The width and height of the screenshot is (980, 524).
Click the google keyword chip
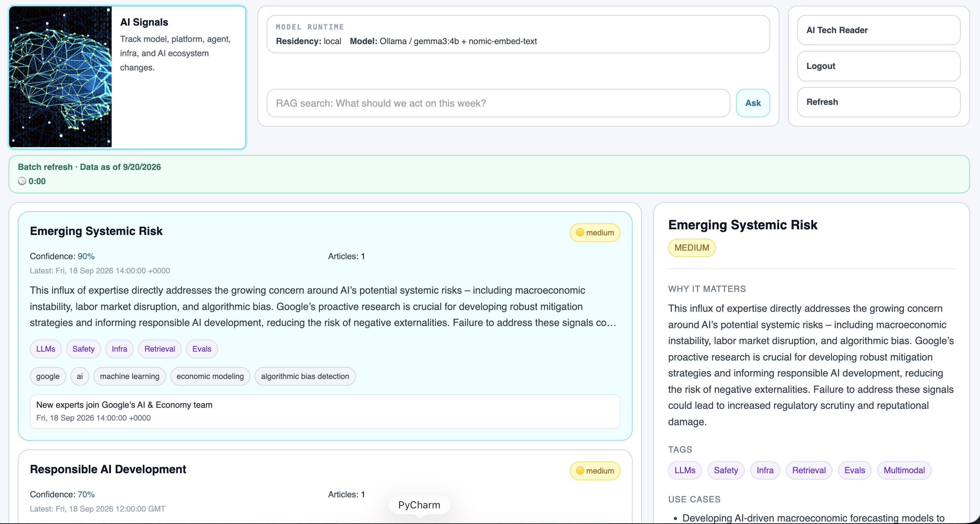coord(48,376)
